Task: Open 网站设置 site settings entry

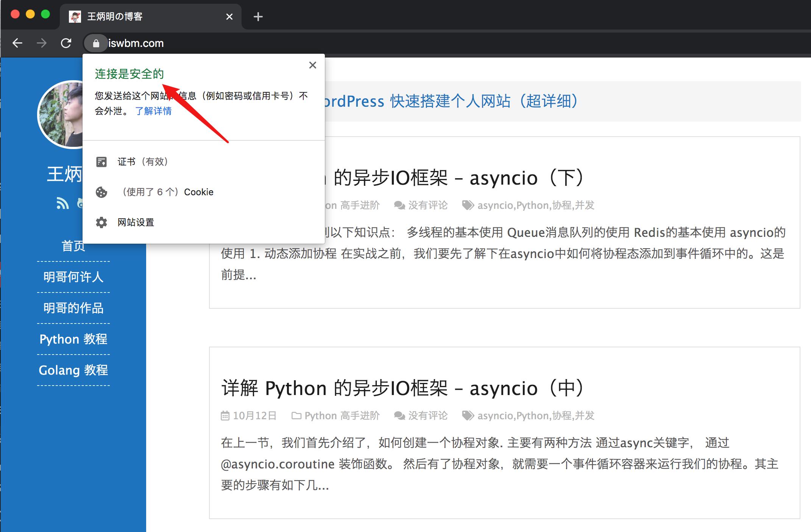Action: [x=136, y=222]
